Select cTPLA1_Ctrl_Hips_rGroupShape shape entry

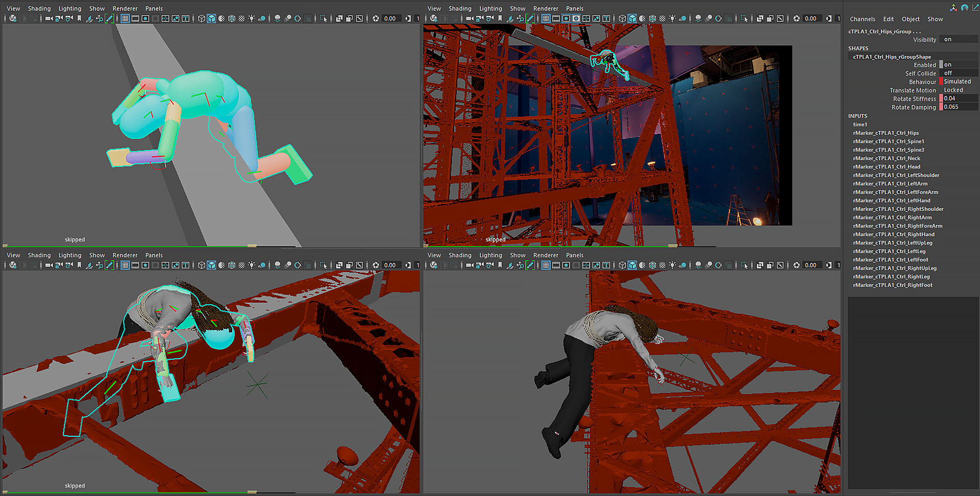892,57
